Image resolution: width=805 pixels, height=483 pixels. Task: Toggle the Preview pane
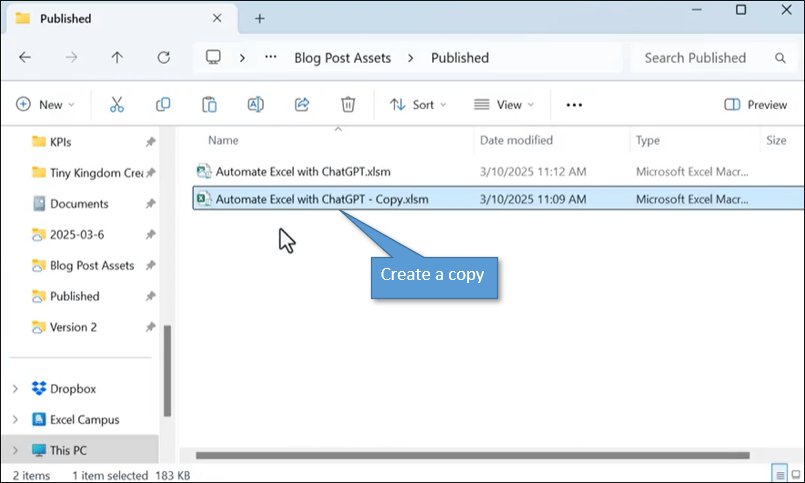point(755,104)
